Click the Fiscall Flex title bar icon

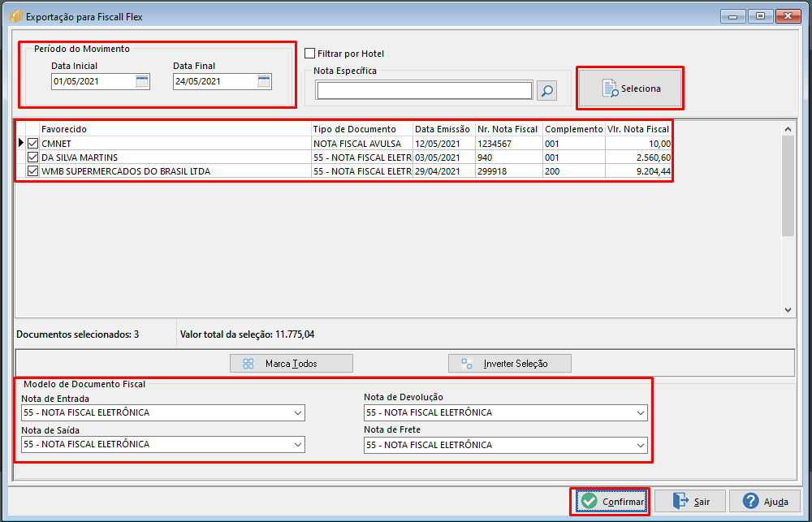[x=16, y=16]
